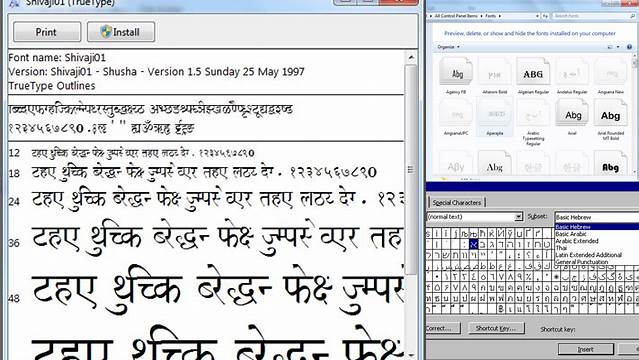Viewport: 639px width, 360px height.
Task: Click the search magnifier icon
Action: [632, 16]
